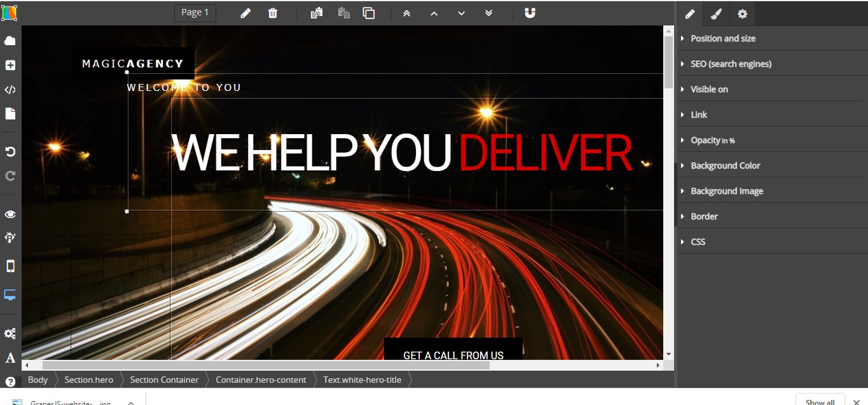
Task: Click the scroll up arrow on canvas
Action: click(668, 31)
